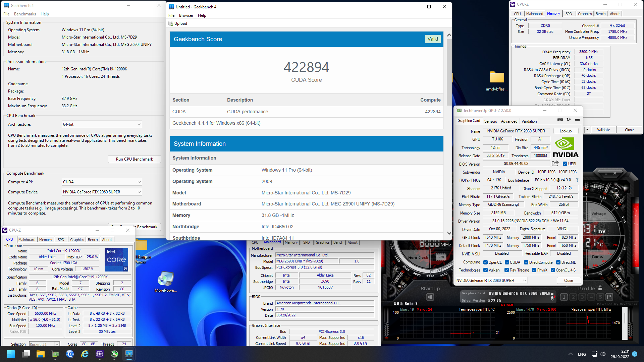Click Afterburner Startup Windows icon
This screenshot has height=362, width=644.
[430, 297]
